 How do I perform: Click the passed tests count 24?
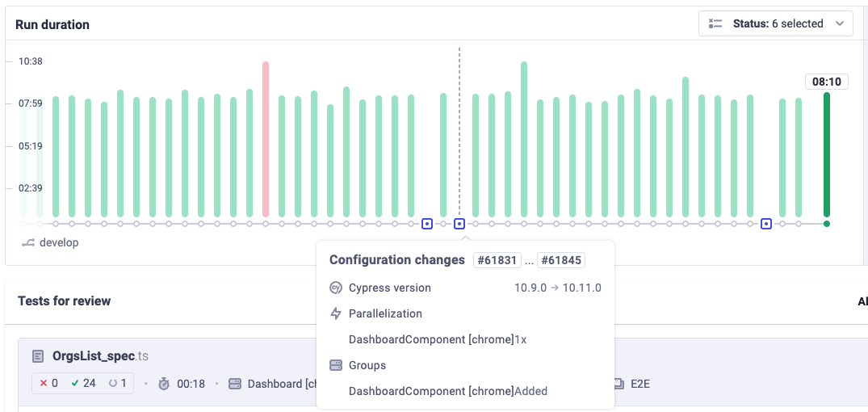click(83, 384)
